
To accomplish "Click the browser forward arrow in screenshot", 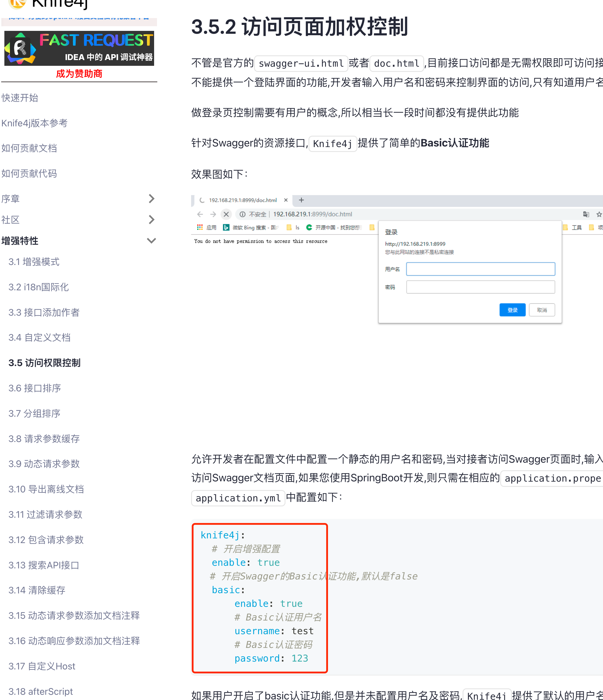I will coord(213,214).
